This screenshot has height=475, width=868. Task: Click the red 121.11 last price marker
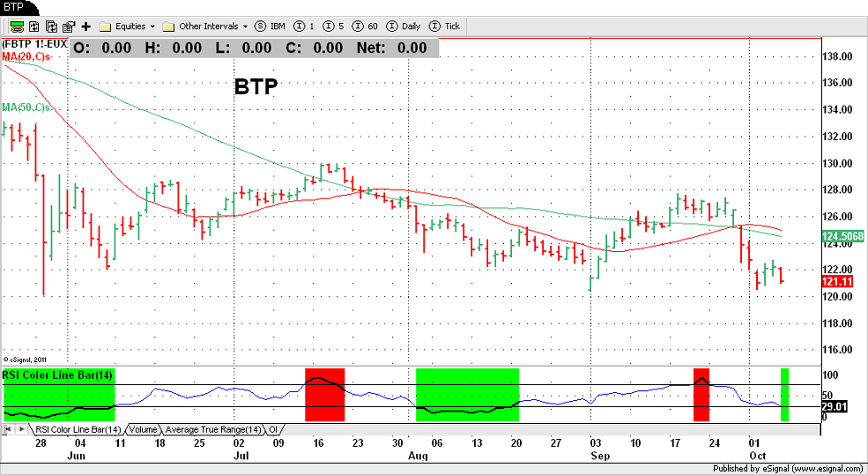[x=837, y=282]
